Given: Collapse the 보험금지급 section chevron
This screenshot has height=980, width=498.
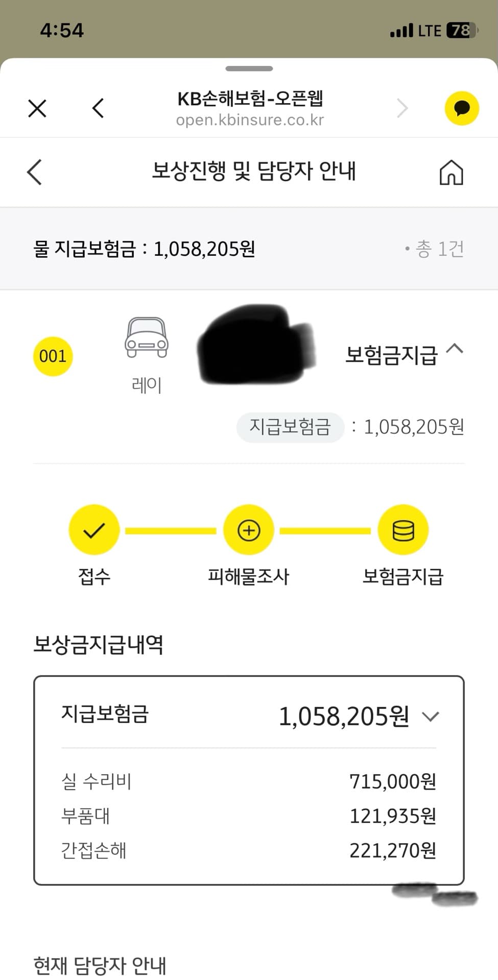Looking at the screenshot, I should (455, 349).
